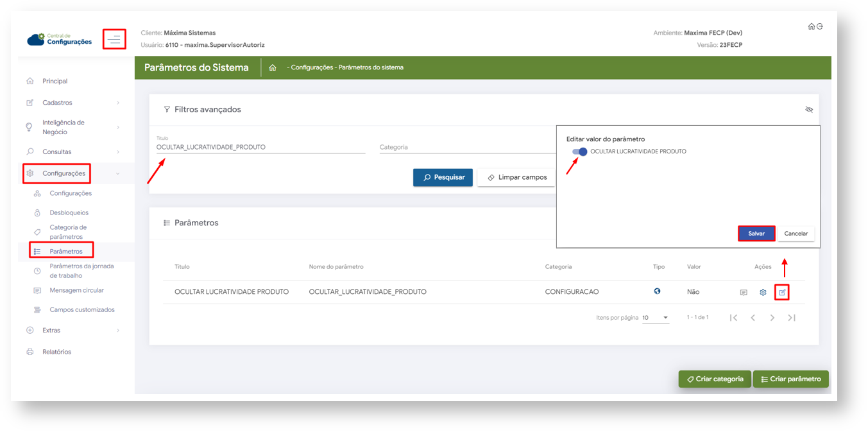Click the Criar parâmetro button
The image size is (868, 432).
(790, 379)
